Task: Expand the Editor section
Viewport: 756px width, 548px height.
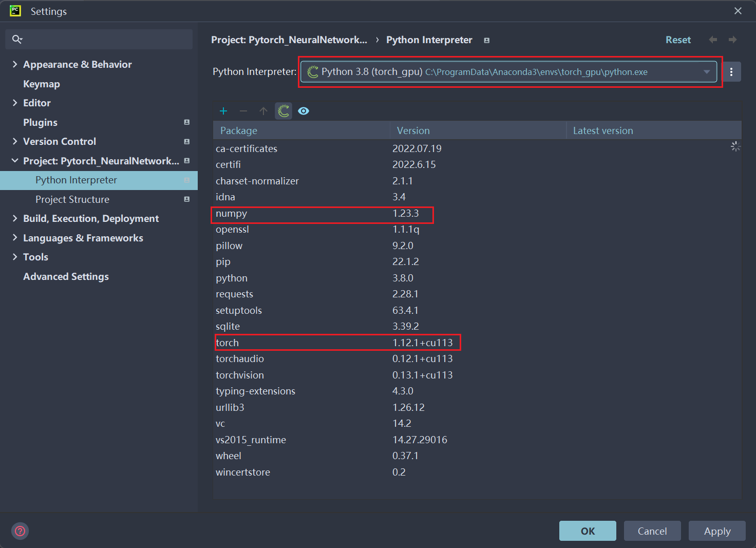Action: [x=15, y=103]
